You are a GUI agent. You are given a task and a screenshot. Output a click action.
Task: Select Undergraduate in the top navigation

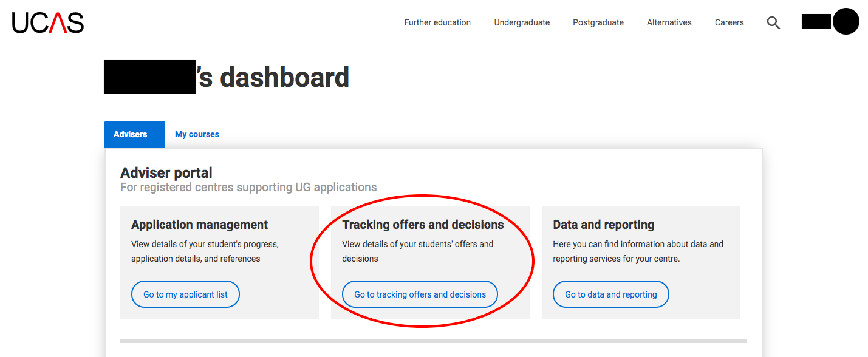[522, 22]
